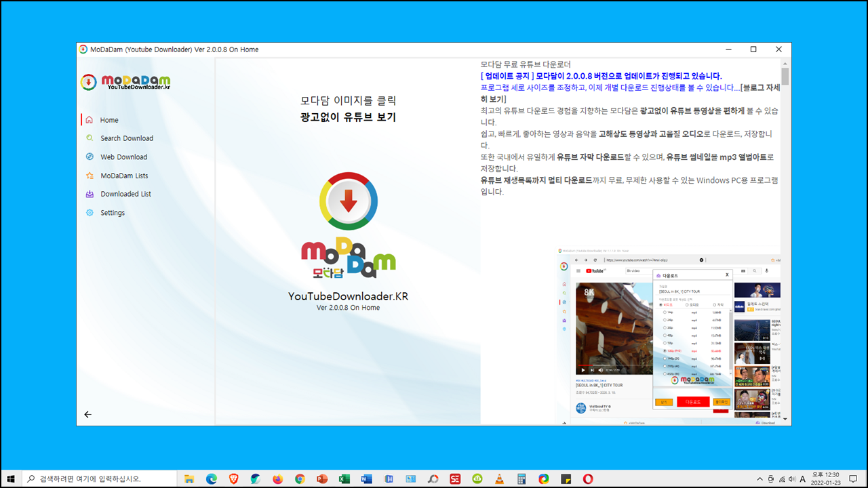The height and width of the screenshot is (488, 868).
Task: Maximize the MoDaDam window
Action: (753, 49)
